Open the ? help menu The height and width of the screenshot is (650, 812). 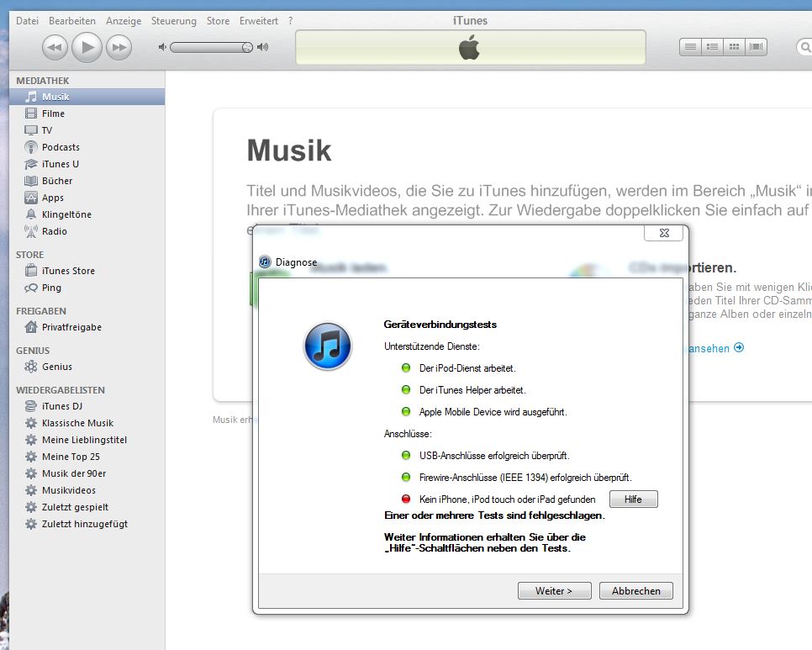(x=290, y=21)
